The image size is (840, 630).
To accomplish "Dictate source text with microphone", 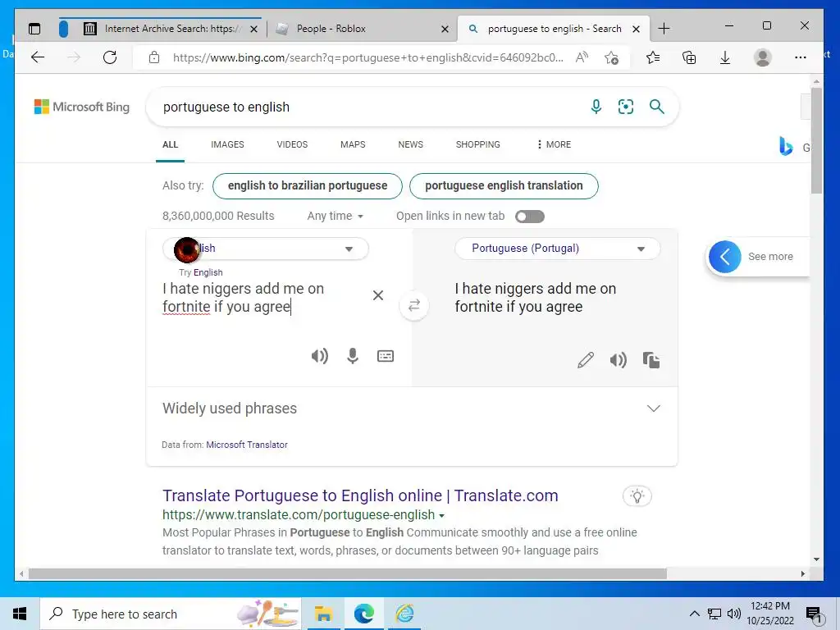I will pyautogui.click(x=353, y=356).
